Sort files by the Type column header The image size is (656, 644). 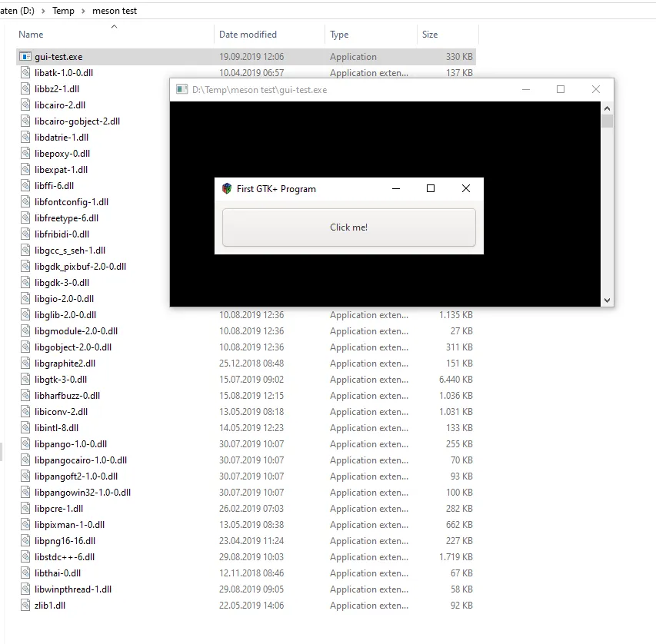(339, 35)
